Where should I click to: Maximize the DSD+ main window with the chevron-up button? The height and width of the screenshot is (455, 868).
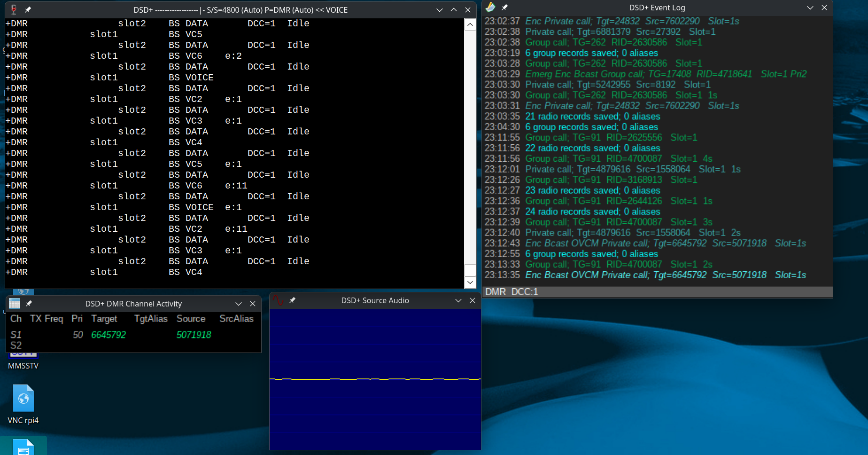point(454,10)
